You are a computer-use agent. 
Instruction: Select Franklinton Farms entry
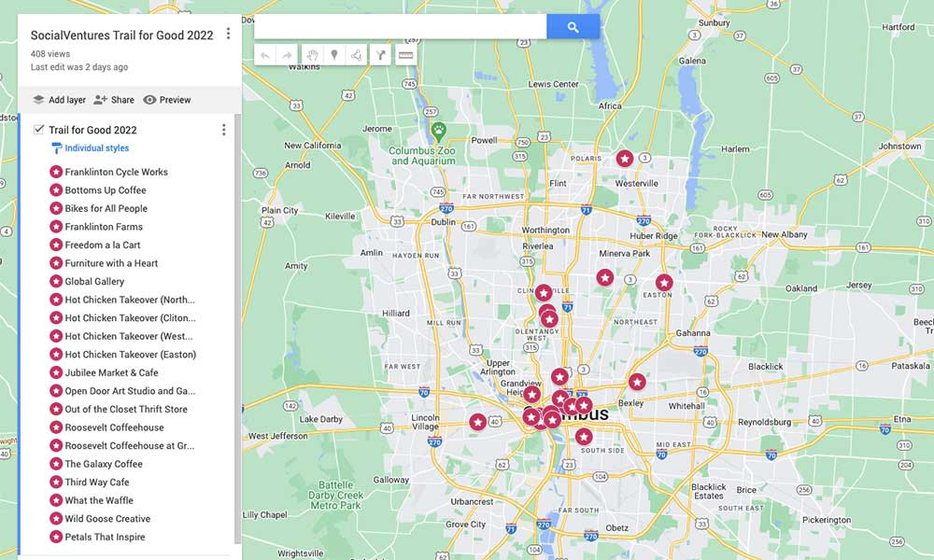click(104, 227)
